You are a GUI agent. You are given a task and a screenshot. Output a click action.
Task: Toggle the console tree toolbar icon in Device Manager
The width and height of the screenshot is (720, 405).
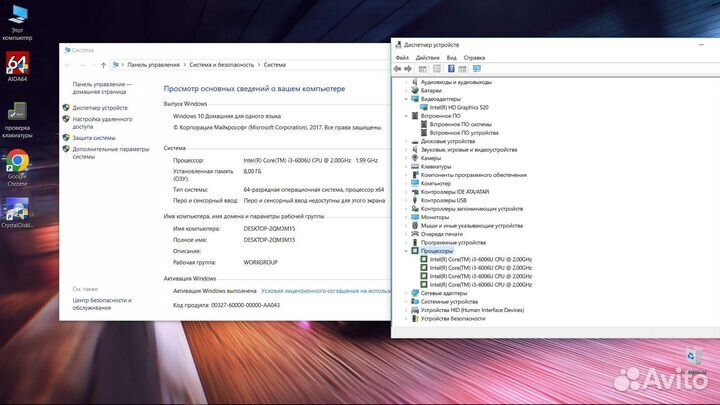click(422, 69)
